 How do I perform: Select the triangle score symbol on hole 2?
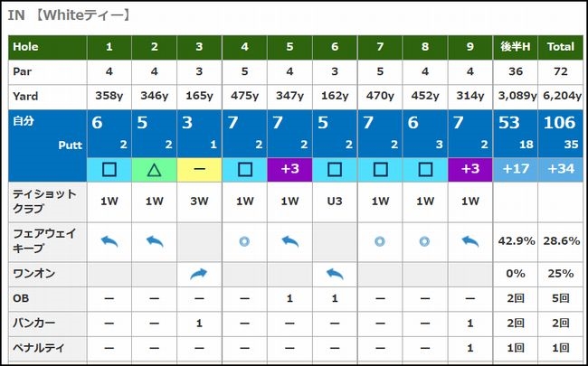click(x=155, y=168)
